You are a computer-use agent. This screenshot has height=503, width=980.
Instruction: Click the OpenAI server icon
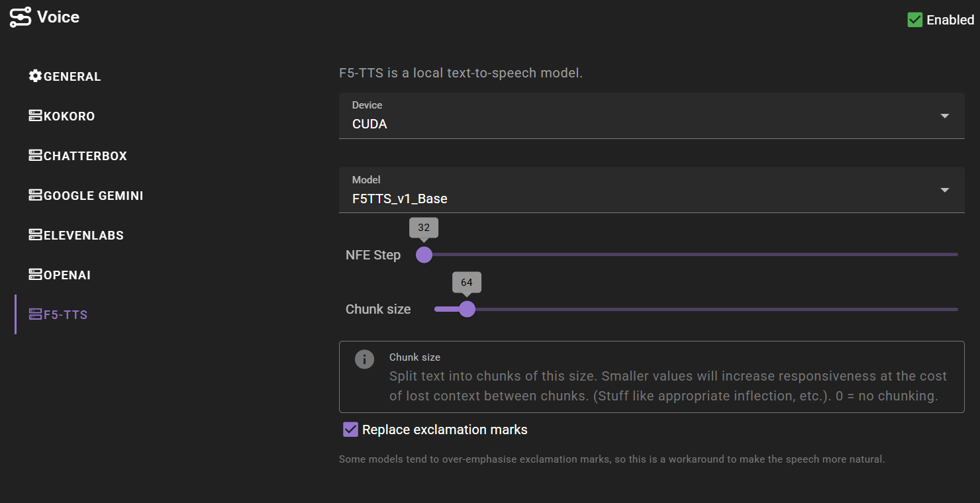point(35,275)
